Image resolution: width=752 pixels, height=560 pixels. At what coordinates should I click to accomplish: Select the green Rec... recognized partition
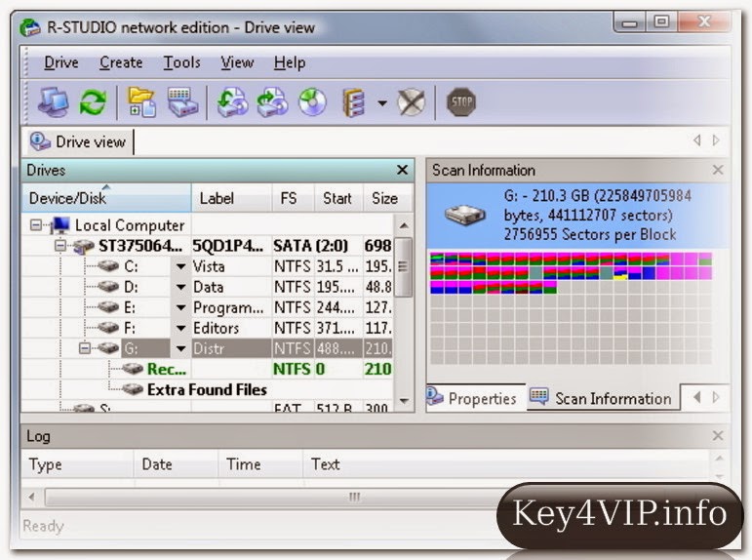tap(207, 369)
